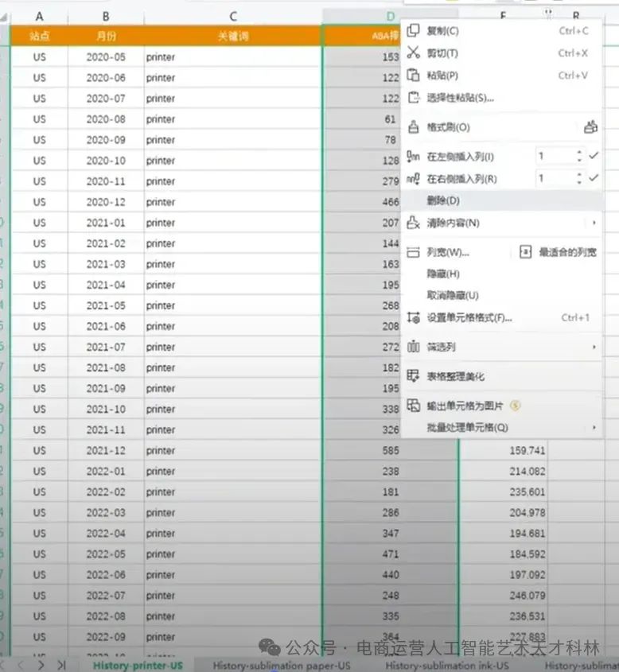Click the Format Painter brush icon
The image size is (619, 672).
point(413,127)
